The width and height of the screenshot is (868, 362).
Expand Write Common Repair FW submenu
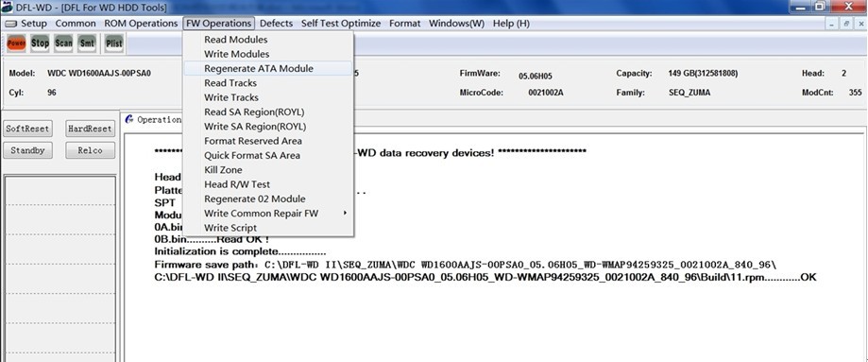268,213
